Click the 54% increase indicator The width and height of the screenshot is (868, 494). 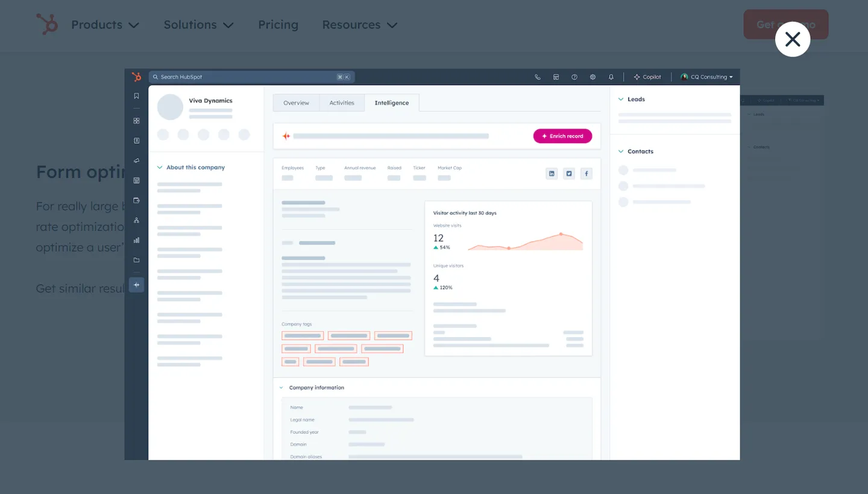[442, 247]
